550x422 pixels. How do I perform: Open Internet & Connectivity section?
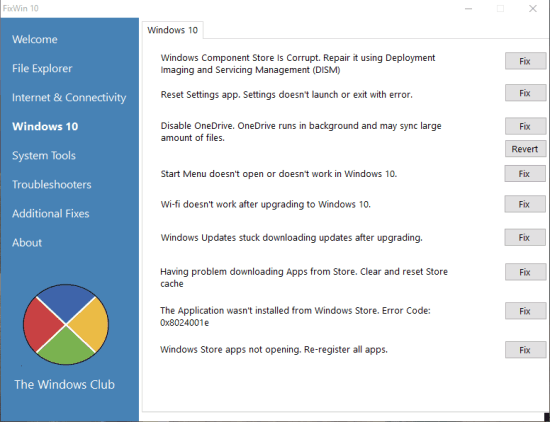point(69,98)
